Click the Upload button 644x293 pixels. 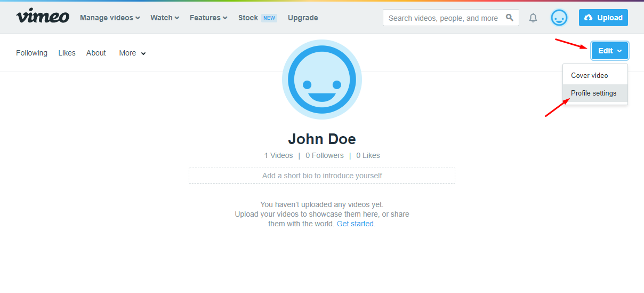603,18
